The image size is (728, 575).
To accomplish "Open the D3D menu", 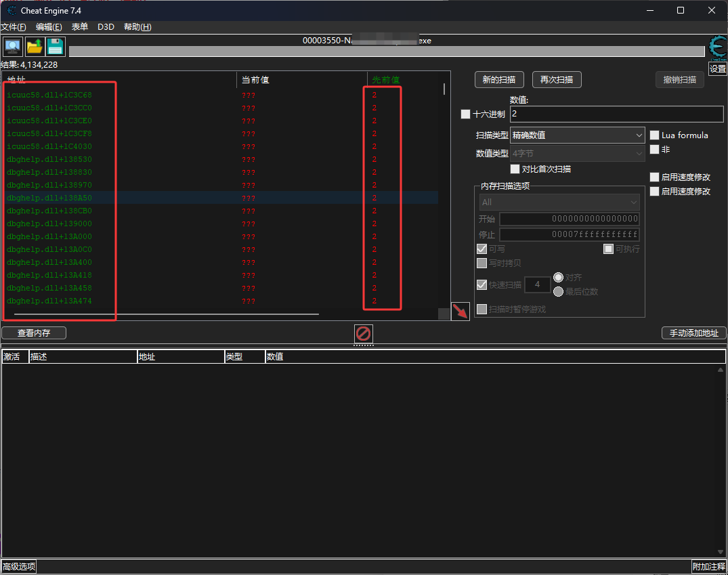I will click(x=106, y=27).
